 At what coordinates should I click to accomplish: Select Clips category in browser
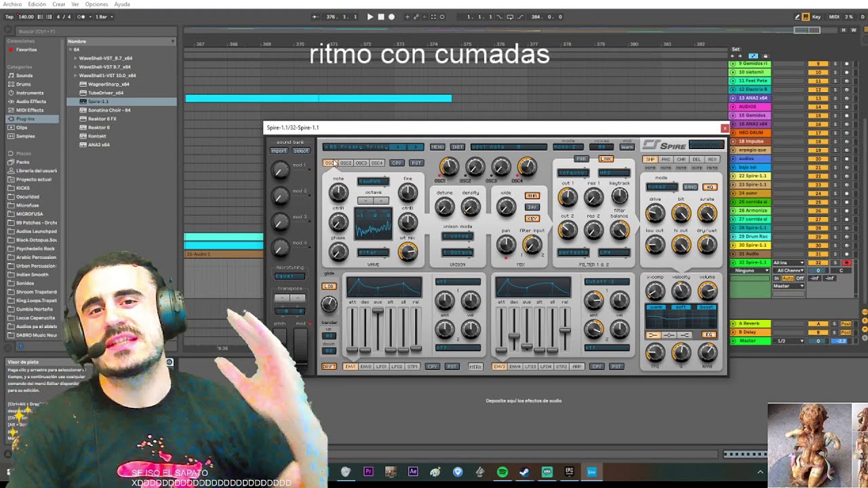[22, 127]
